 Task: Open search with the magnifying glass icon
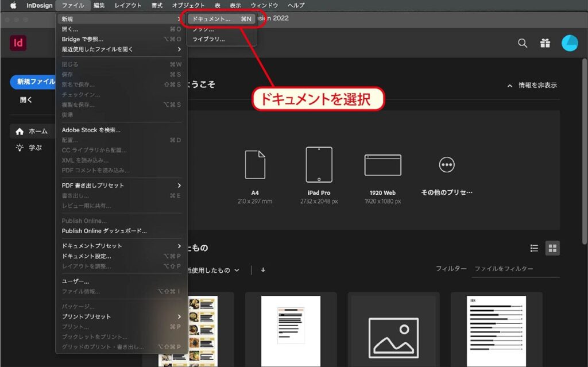coord(523,43)
